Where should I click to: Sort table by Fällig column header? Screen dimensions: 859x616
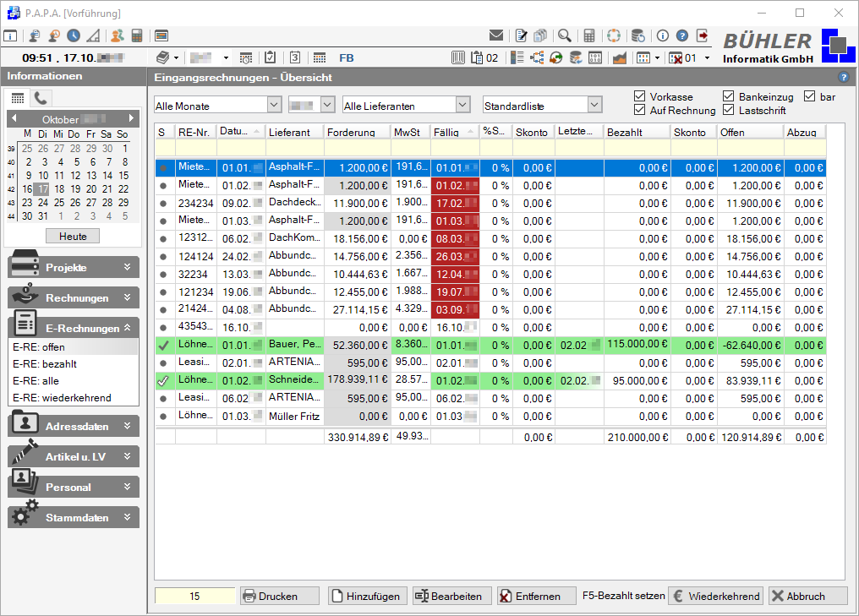[455, 132]
